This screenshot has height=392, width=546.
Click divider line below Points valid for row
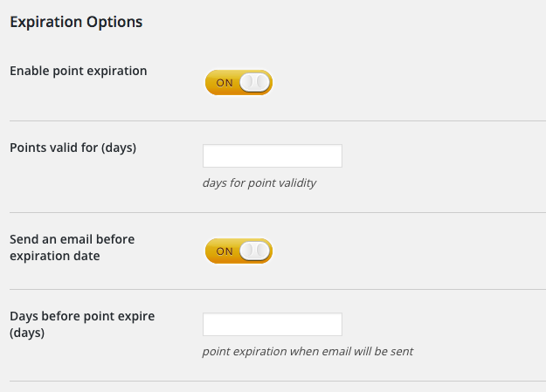[x=277, y=212]
